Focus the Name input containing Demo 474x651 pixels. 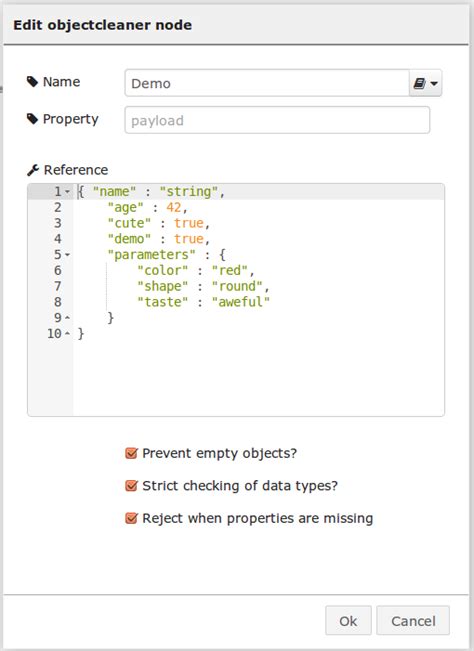tap(267, 83)
